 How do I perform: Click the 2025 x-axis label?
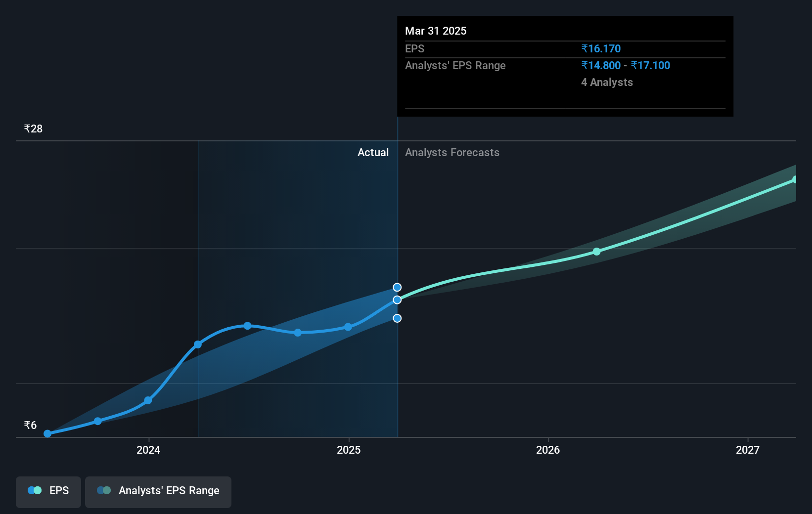349,450
